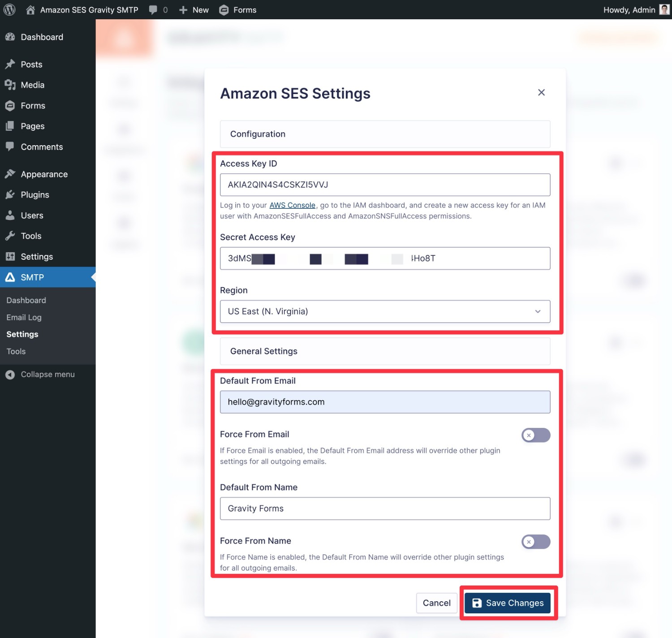Viewport: 672px width, 638px height.
Task: Open Forms in the admin bar
Action: (238, 10)
